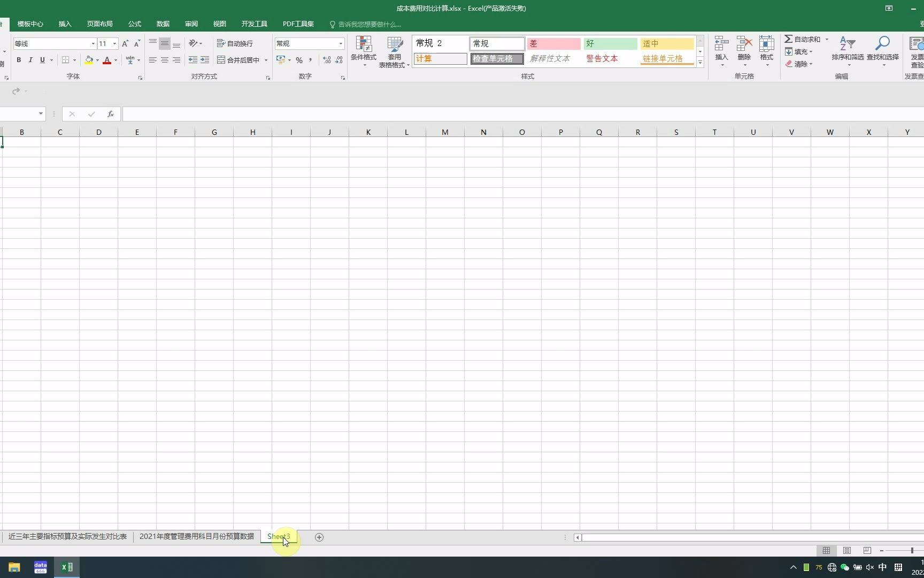The width and height of the screenshot is (924, 578).
Task: Decrease font size
Action: point(137,43)
